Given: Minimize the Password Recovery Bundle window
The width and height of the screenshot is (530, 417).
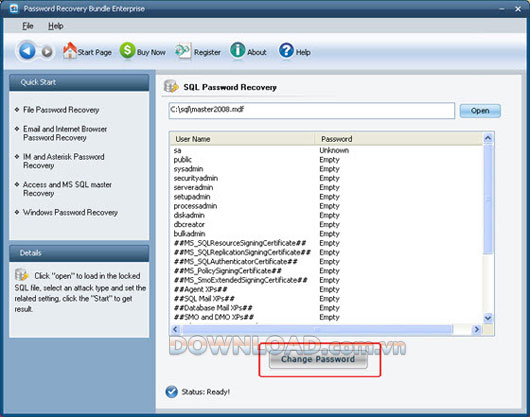Looking at the screenshot, I should pyautogui.click(x=502, y=9).
